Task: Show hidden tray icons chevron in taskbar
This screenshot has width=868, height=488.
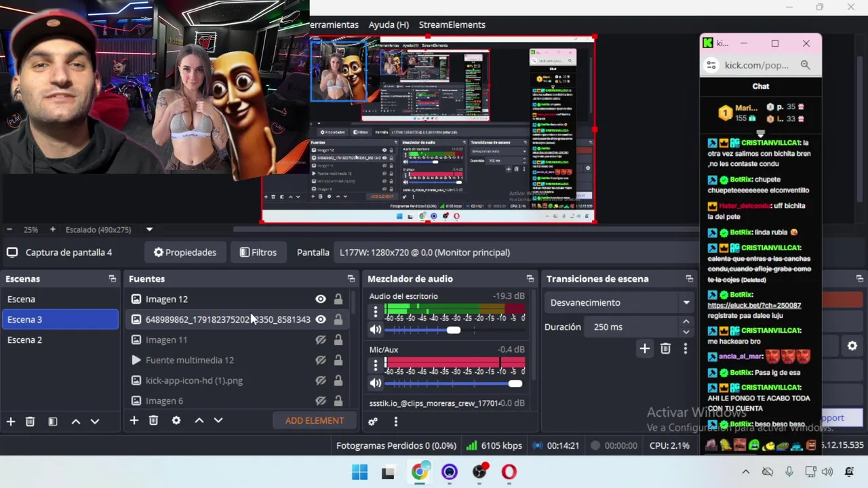Action: click(x=746, y=472)
